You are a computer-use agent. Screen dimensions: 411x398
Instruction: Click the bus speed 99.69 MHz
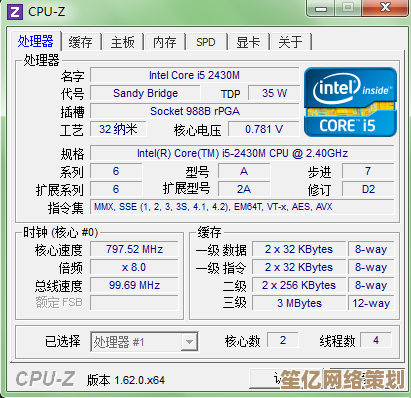pyautogui.click(x=134, y=285)
